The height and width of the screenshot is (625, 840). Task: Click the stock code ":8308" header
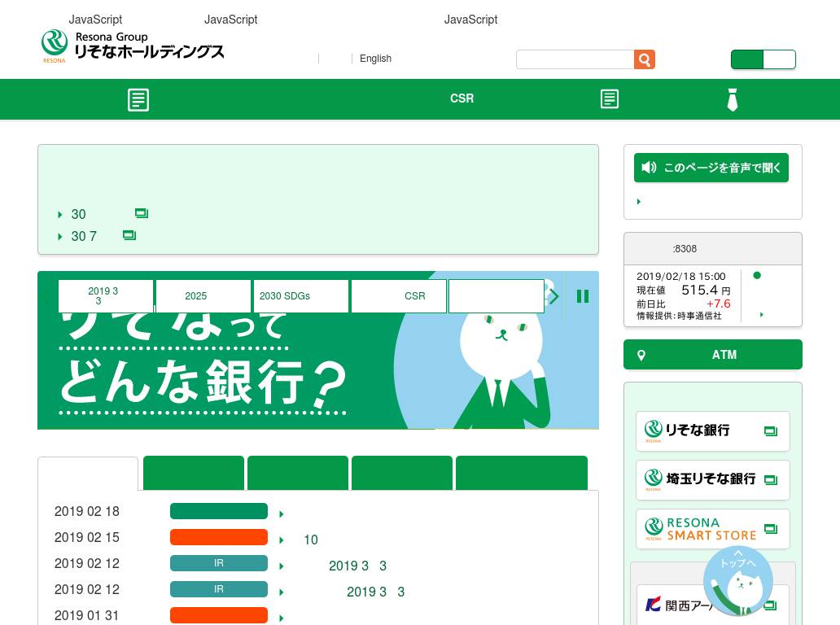click(x=685, y=248)
